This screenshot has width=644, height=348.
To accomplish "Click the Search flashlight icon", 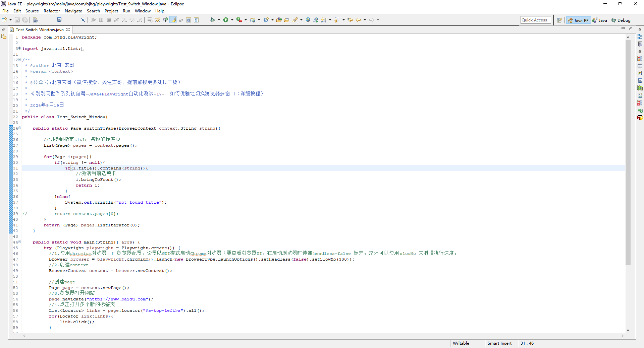I will point(295,20).
